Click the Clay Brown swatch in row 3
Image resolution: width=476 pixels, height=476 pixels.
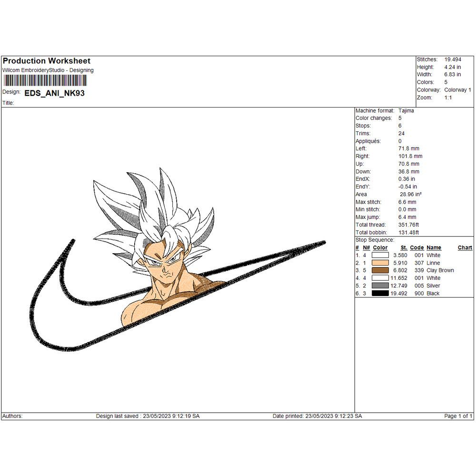[379, 270]
